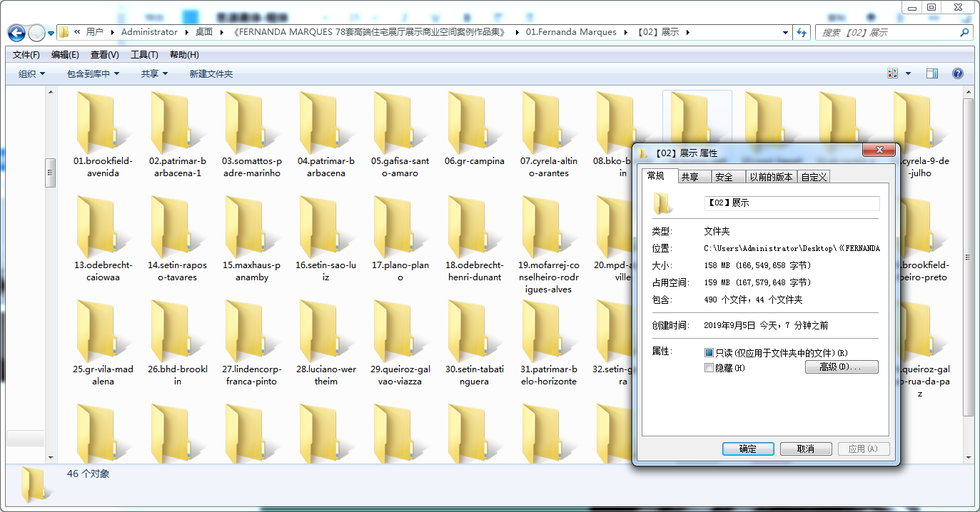The image size is (980, 512).
Task: Click the 高级(D)... button
Action: click(x=842, y=367)
